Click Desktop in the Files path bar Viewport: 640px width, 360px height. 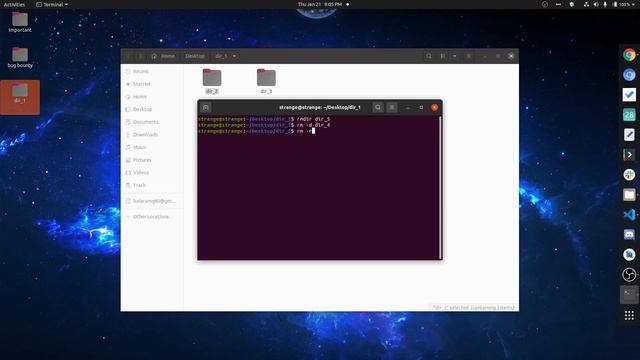click(x=195, y=56)
